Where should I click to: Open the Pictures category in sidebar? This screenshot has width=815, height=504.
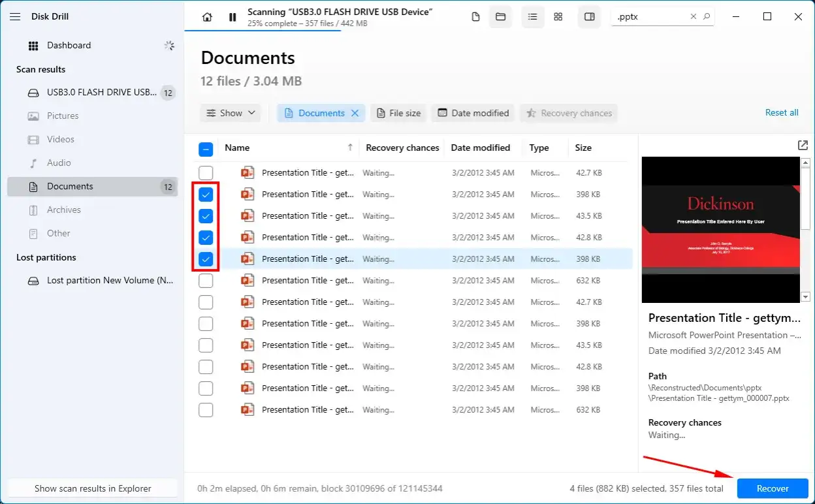pos(61,116)
